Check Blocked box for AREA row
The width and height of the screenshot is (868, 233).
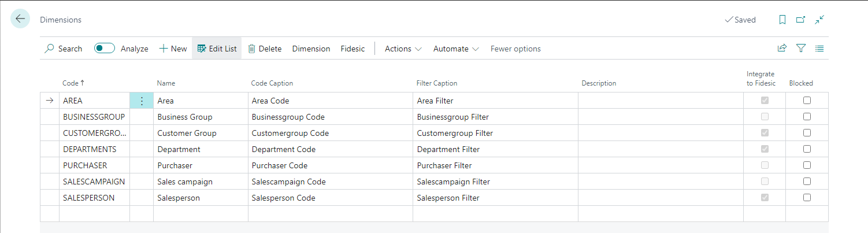coord(807,101)
